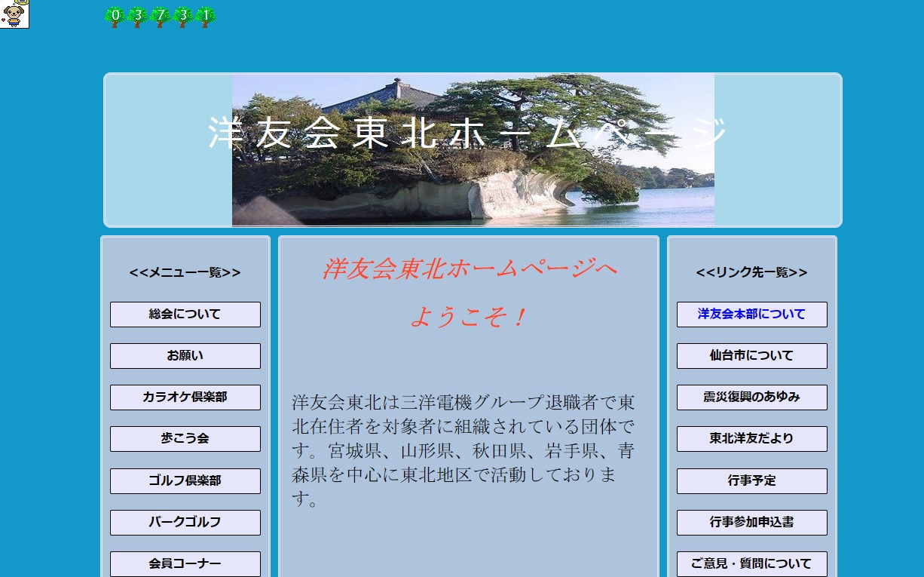Go to the 歩こう会 page
924x577 pixels.
point(185,439)
